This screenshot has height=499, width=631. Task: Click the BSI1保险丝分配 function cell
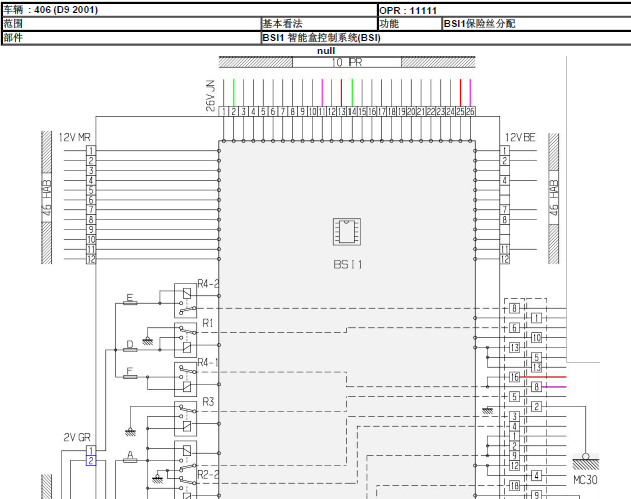click(536, 24)
